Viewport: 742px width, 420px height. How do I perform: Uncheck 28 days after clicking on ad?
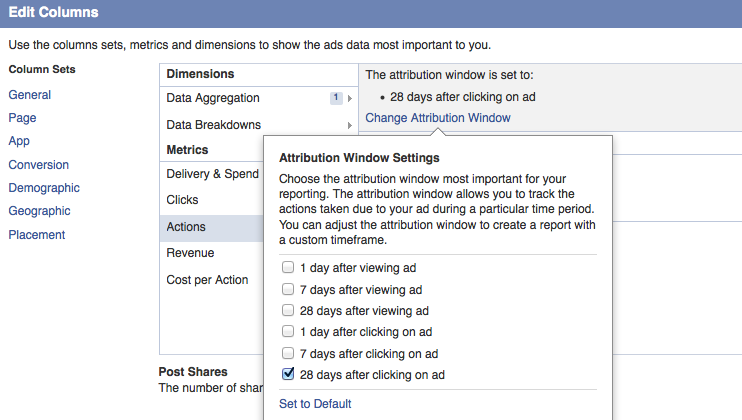[x=288, y=374]
